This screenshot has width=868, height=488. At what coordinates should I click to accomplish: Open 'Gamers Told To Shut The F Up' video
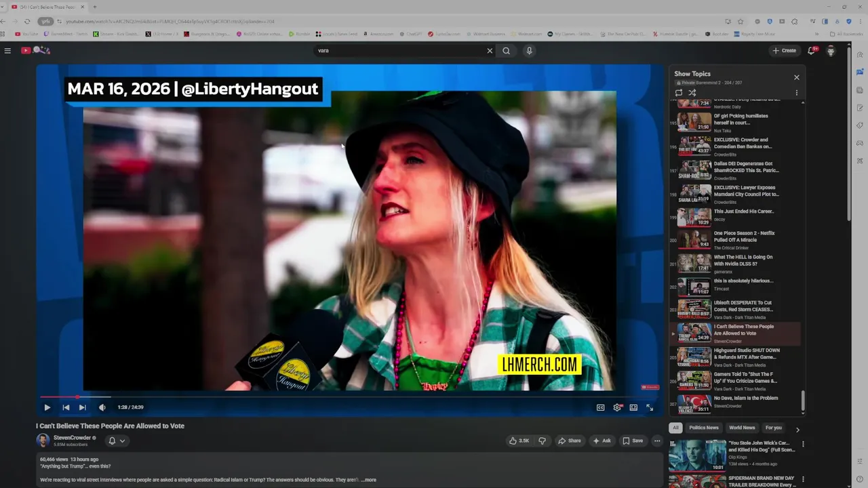[735, 381]
